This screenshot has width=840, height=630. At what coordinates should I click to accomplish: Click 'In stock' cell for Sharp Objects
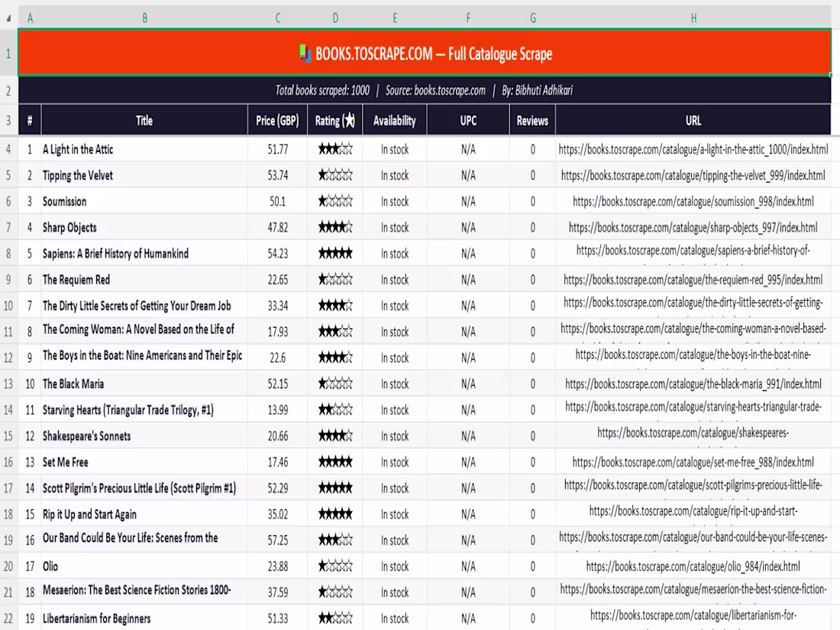tap(395, 228)
